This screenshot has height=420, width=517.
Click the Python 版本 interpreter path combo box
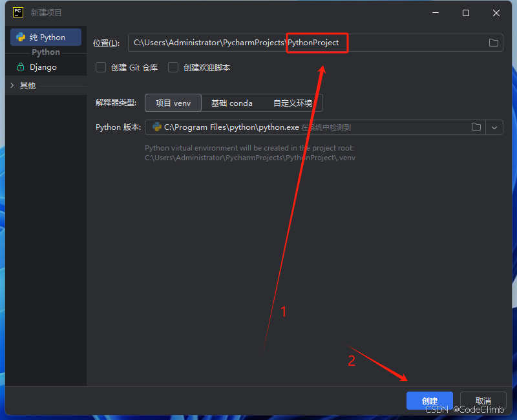pyautogui.click(x=324, y=127)
